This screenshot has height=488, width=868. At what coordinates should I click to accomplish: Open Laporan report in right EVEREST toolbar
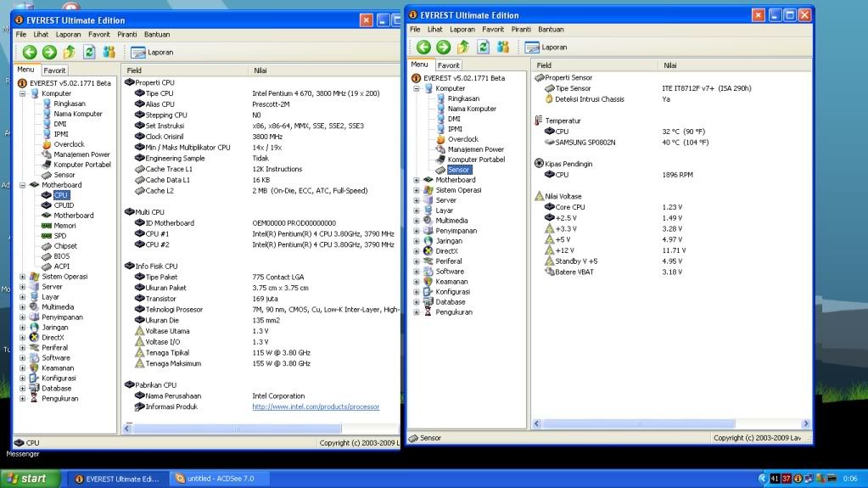coord(546,47)
